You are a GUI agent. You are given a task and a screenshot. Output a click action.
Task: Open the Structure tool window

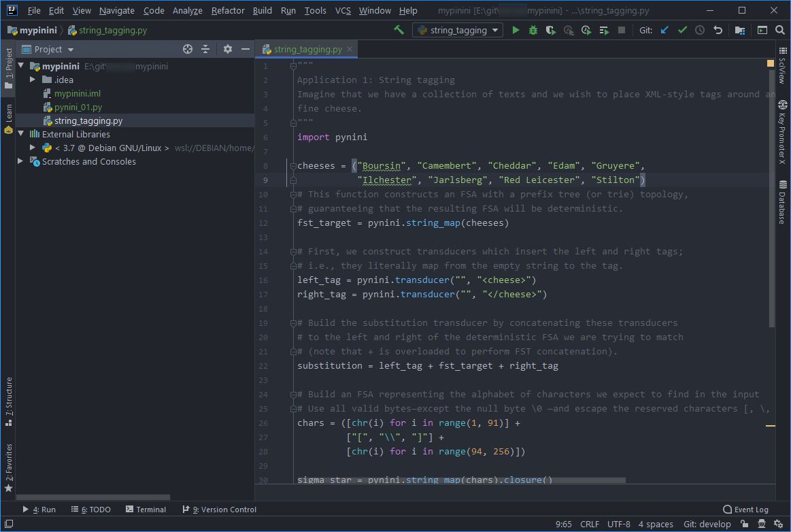[8, 402]
